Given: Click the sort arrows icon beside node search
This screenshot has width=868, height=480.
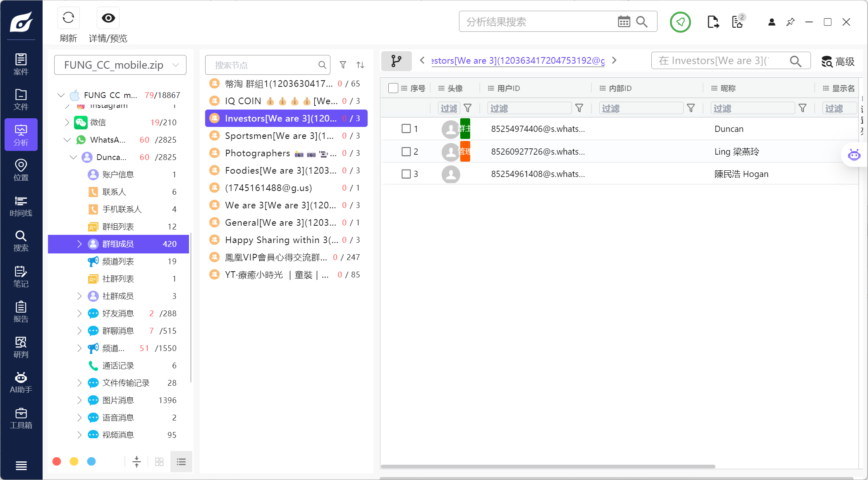Looking at the screenshot, I should (360, 65).
